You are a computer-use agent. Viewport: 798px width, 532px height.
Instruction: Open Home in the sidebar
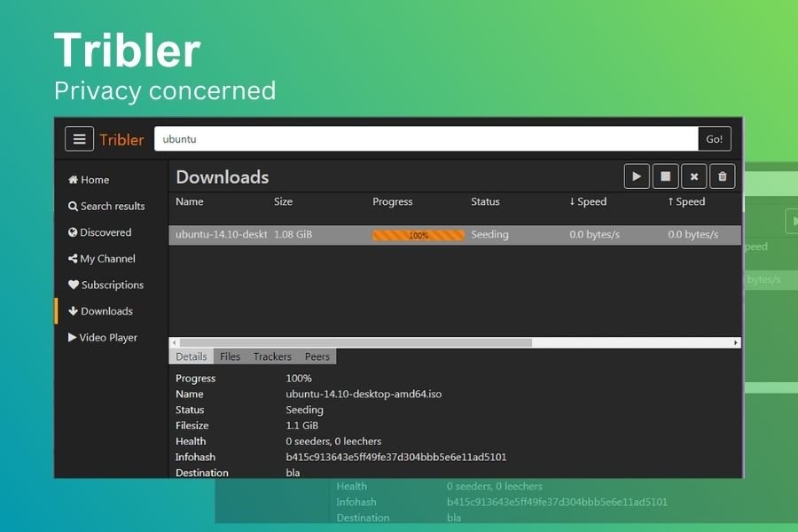coord(89,180)
